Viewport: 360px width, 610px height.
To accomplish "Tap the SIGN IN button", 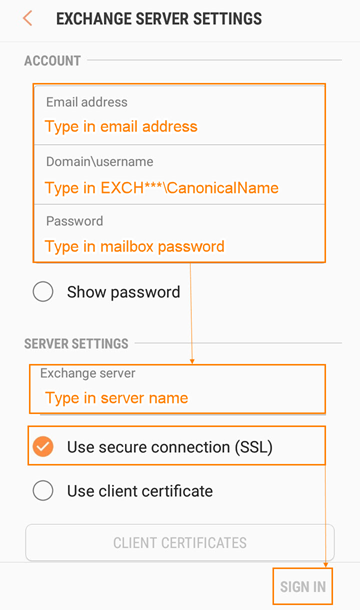I will [303, 587].
